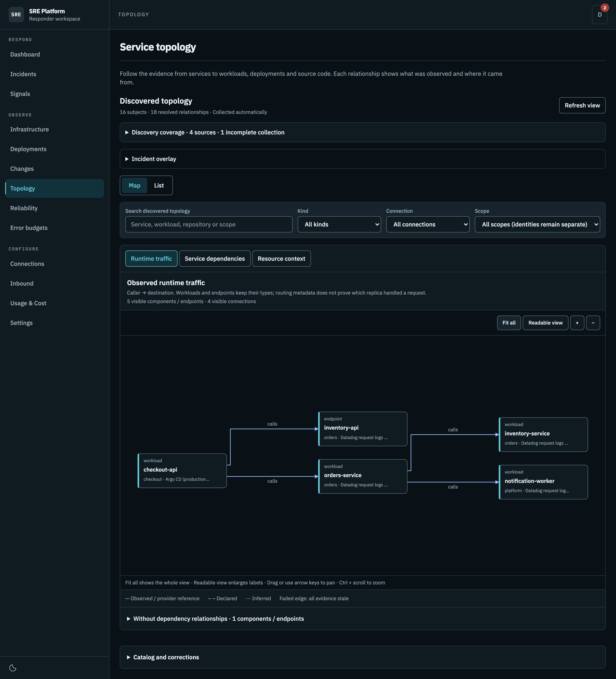Click the Readable view button
This screenshot has width=616, height=679.
545,323
